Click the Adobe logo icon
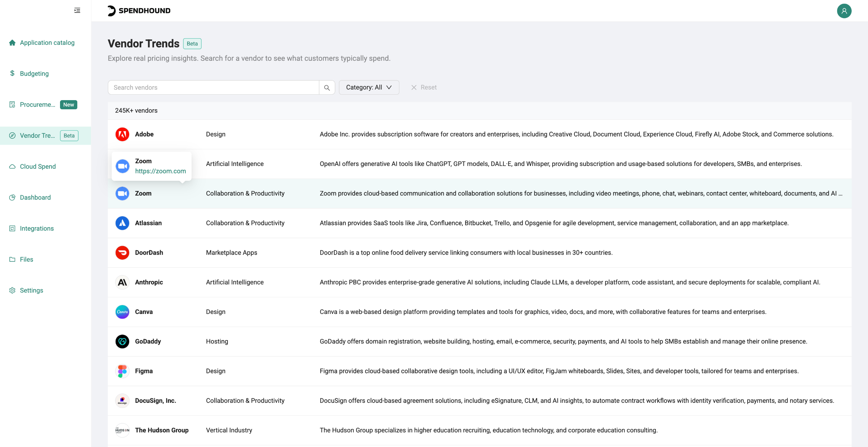Screen dimensions: 868x447 tap(122, 134)
